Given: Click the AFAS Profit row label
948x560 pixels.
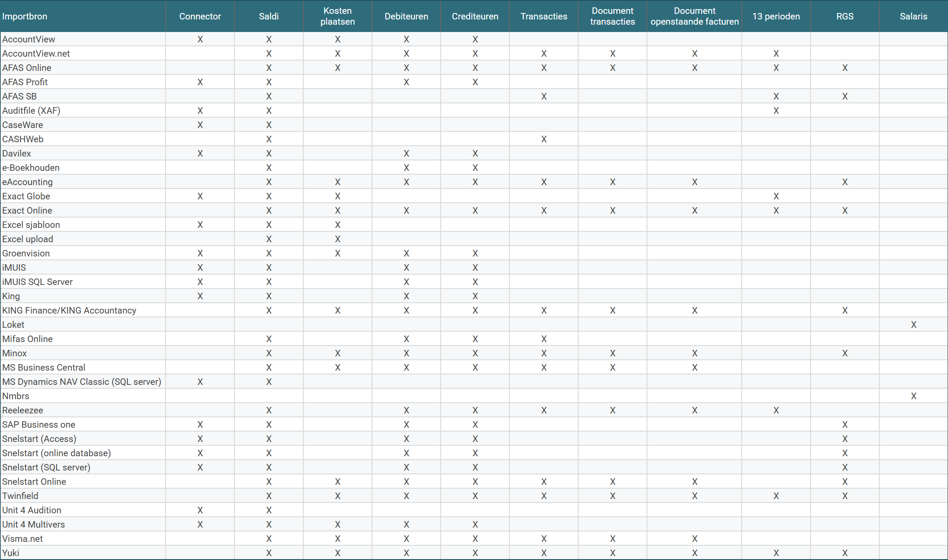Looking at the screenshot, I should click(25, 82).
